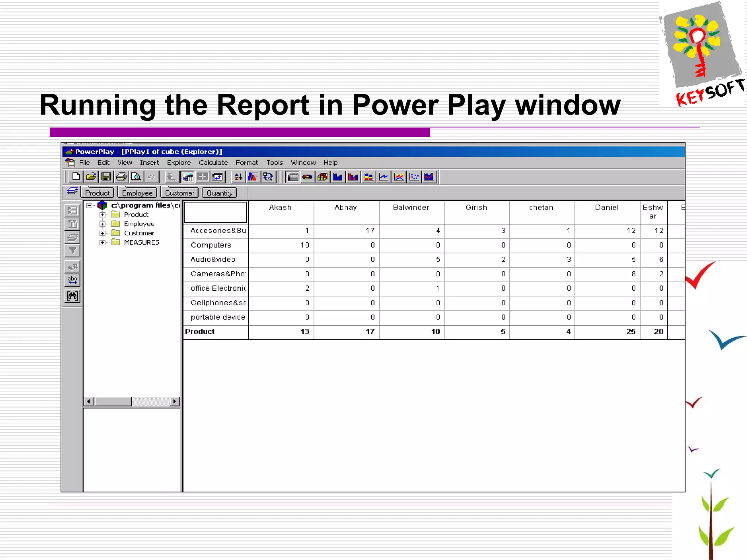Save the report with the floppy disk icon
The width and height of the screenshot is (747, 560).
(106, 177)
